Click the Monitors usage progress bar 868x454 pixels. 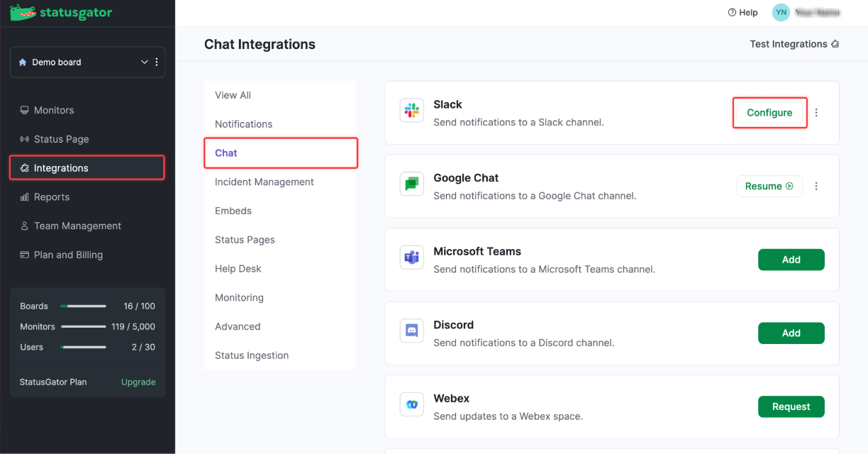[x=83, y=327]
